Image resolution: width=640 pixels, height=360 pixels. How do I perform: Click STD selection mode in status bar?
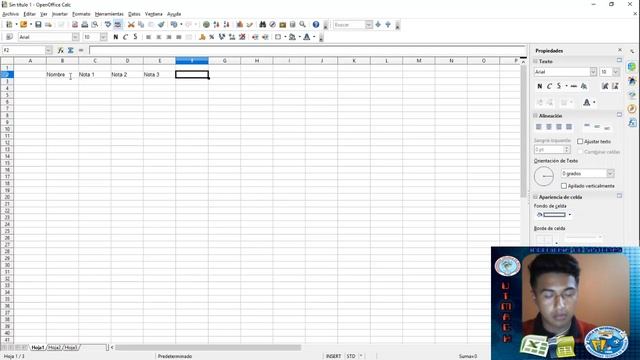[351, 356]
